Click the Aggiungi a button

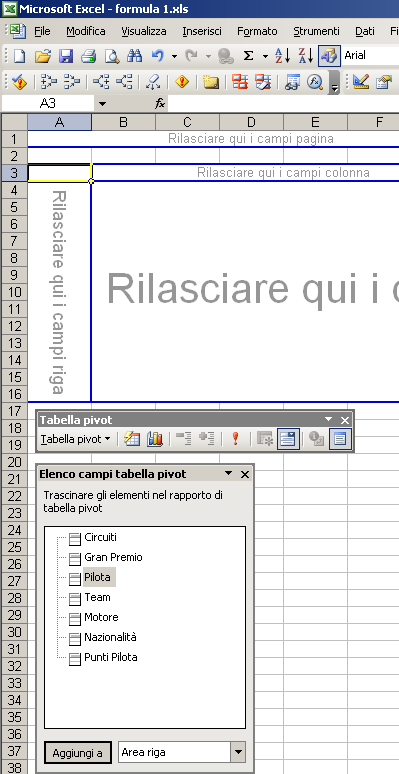[78, 753]
